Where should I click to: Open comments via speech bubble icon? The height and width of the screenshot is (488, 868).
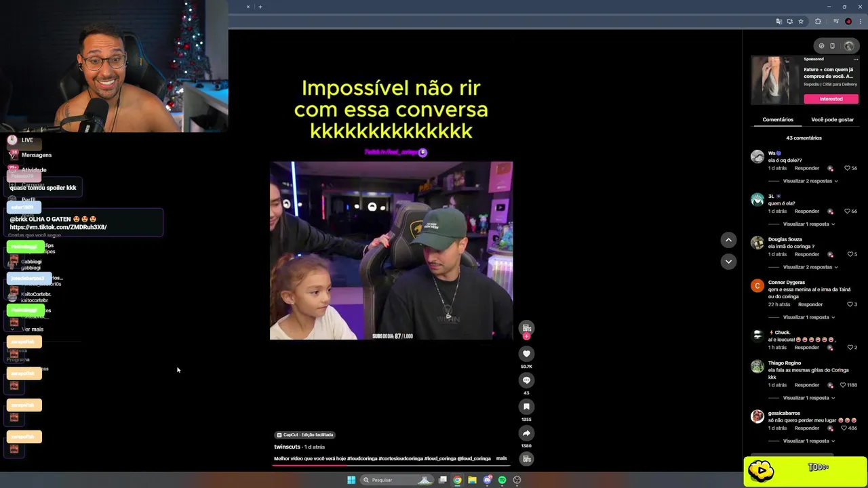(x=526, y=380)
